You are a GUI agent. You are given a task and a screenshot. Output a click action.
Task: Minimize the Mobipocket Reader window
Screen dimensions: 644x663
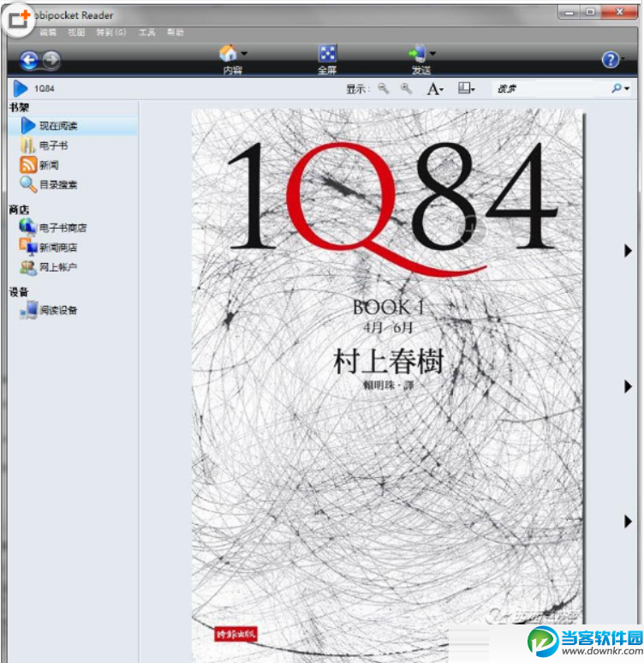569,12
